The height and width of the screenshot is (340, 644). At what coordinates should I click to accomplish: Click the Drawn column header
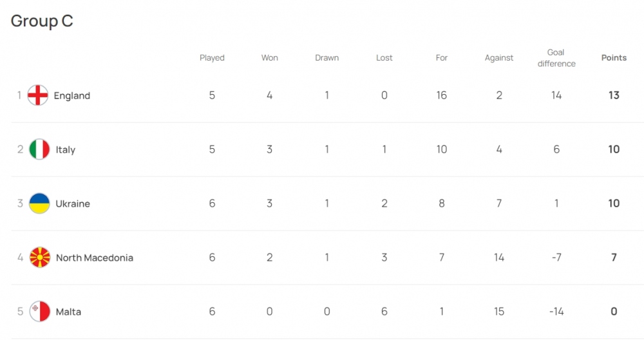(x=327, y=57)
